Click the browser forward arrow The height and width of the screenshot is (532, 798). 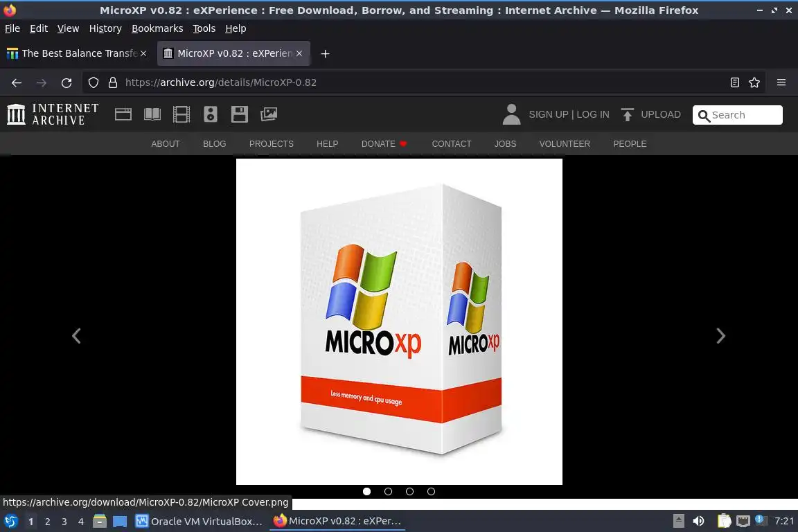tap(42, 82)
